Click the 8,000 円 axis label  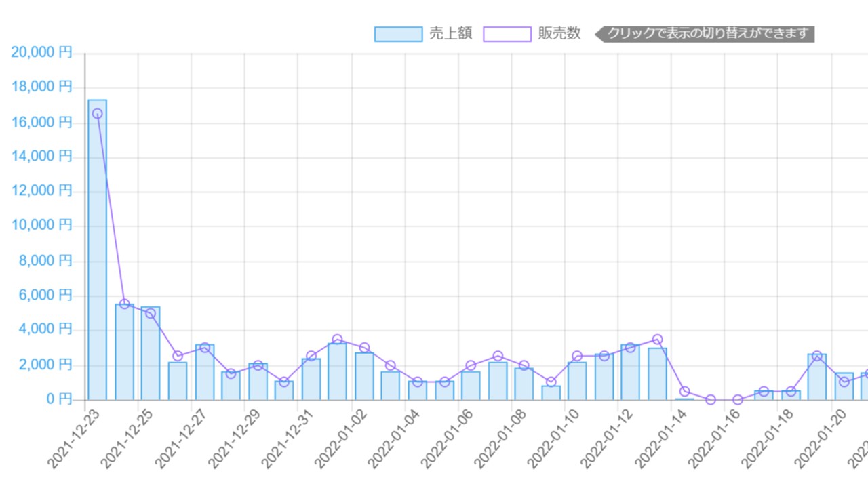(x=46, y=261)
